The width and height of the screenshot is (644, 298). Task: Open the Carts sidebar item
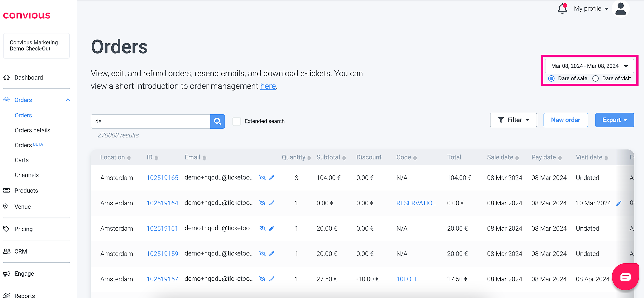[x=22, y=160]
